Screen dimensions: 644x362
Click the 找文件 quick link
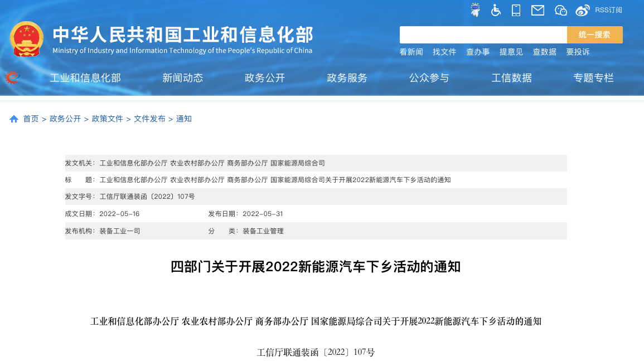coord(444,52)
